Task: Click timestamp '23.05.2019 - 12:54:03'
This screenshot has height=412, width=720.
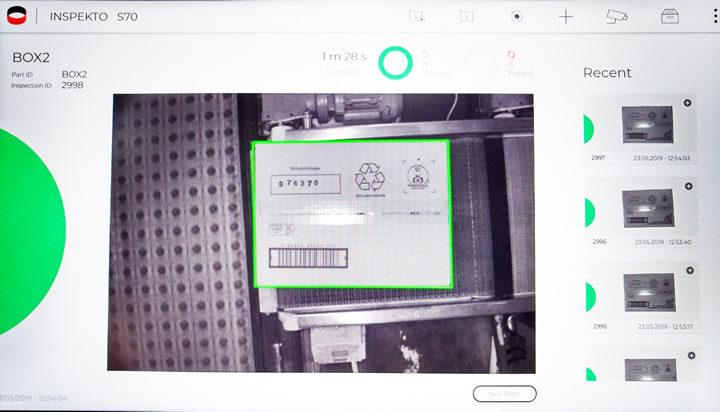Action: [x=662, y=158]
